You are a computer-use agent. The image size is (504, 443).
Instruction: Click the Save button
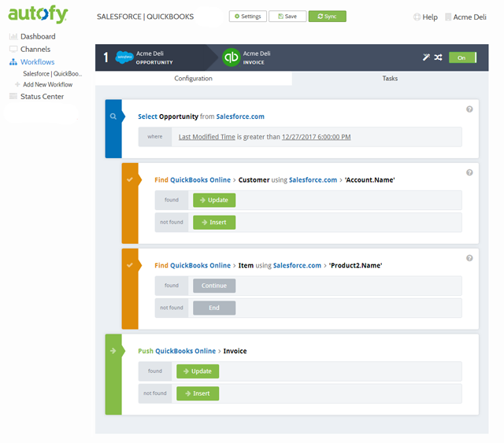287,17
